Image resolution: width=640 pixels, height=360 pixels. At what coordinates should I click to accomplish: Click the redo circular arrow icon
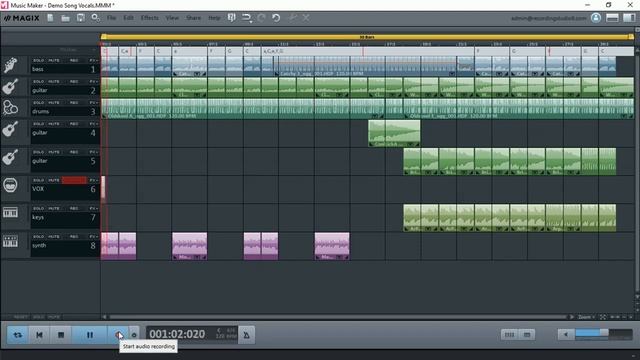(x=261, y=18)
